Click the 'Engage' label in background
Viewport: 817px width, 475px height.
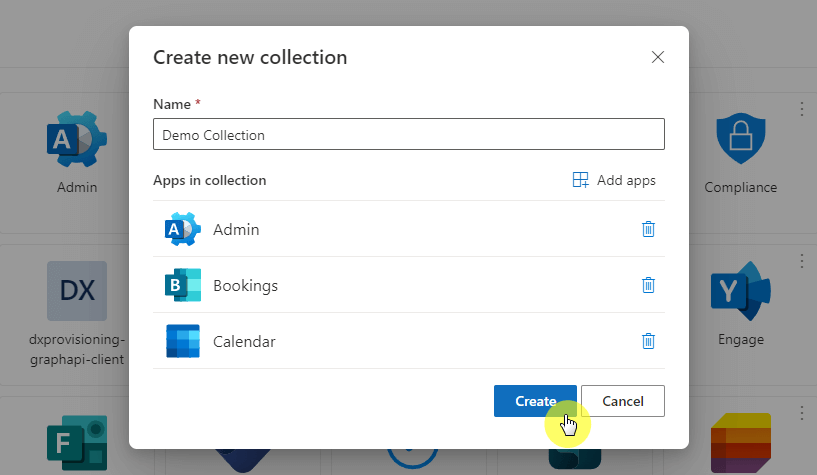tap(740, 340)
